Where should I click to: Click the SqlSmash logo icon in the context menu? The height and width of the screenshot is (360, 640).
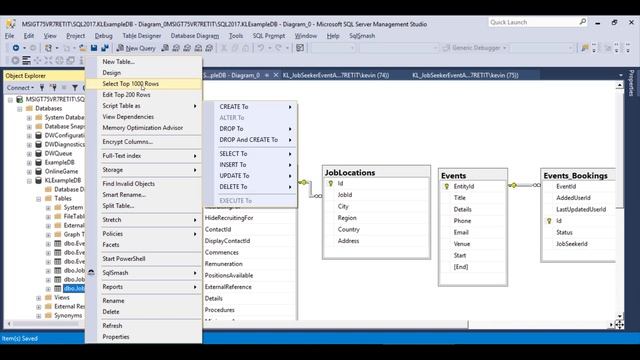(x=91, y=273)
